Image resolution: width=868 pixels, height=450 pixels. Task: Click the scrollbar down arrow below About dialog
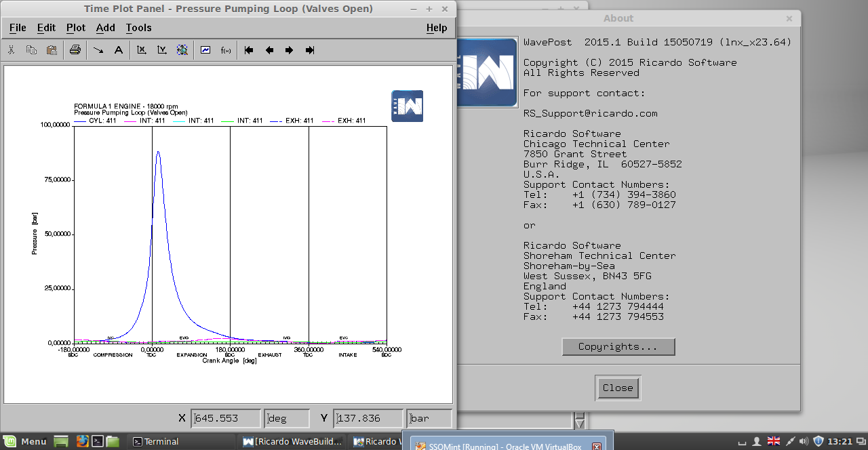click(x=580, y=423)
